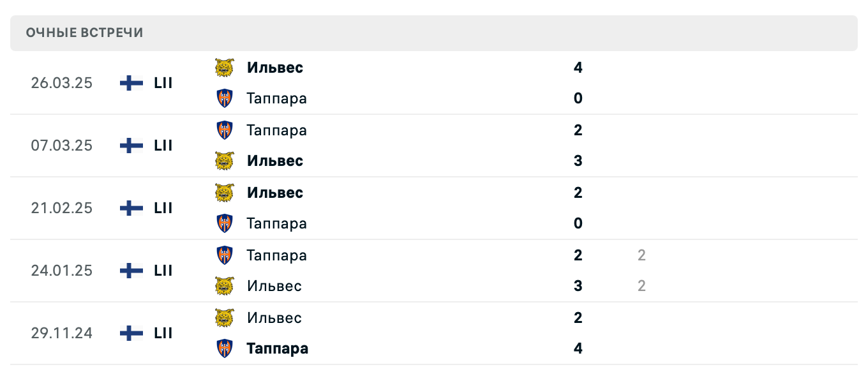868x374 pixels.
Task: Click LII league label for 24.01.25
Action: [x=163, y=271]
